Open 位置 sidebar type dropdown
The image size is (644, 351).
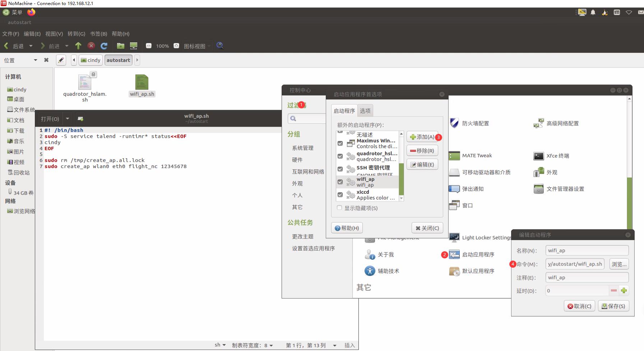tap(20, 60)
